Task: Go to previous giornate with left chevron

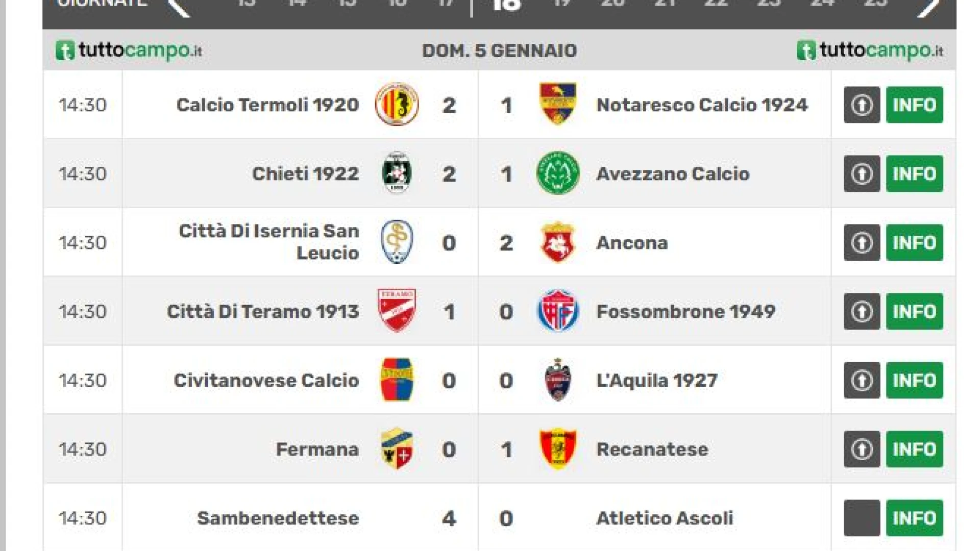Action: 179,7
